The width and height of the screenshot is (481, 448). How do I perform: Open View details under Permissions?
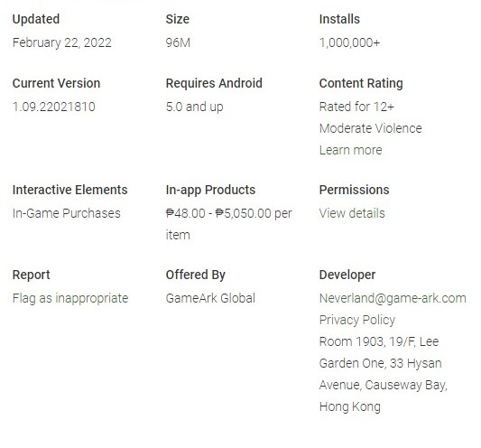(x=352, y=213)
